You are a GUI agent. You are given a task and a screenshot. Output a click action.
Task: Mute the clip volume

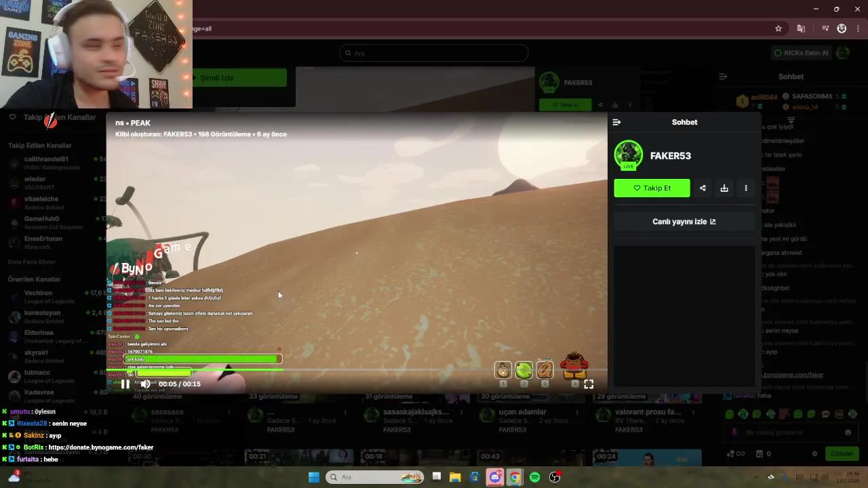pos(145,384)
